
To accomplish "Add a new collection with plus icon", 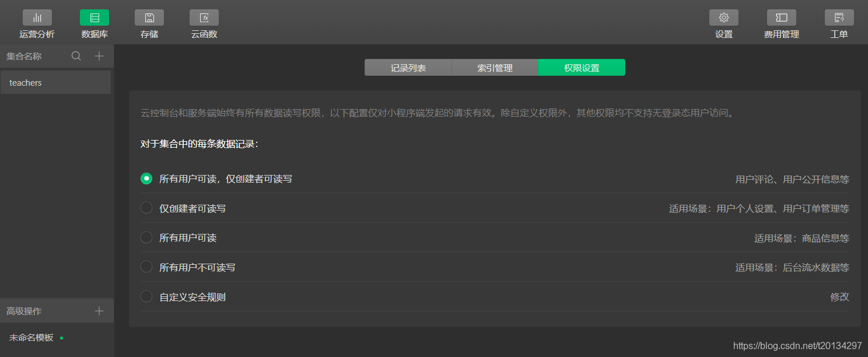I will tap(99, 55).
